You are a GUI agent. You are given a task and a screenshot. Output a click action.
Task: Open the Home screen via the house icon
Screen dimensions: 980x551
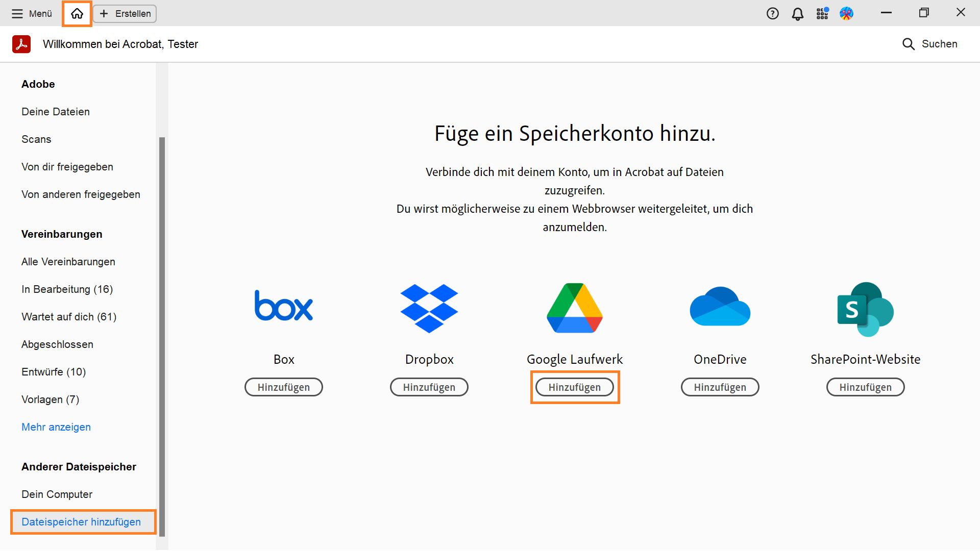[77, 14]
